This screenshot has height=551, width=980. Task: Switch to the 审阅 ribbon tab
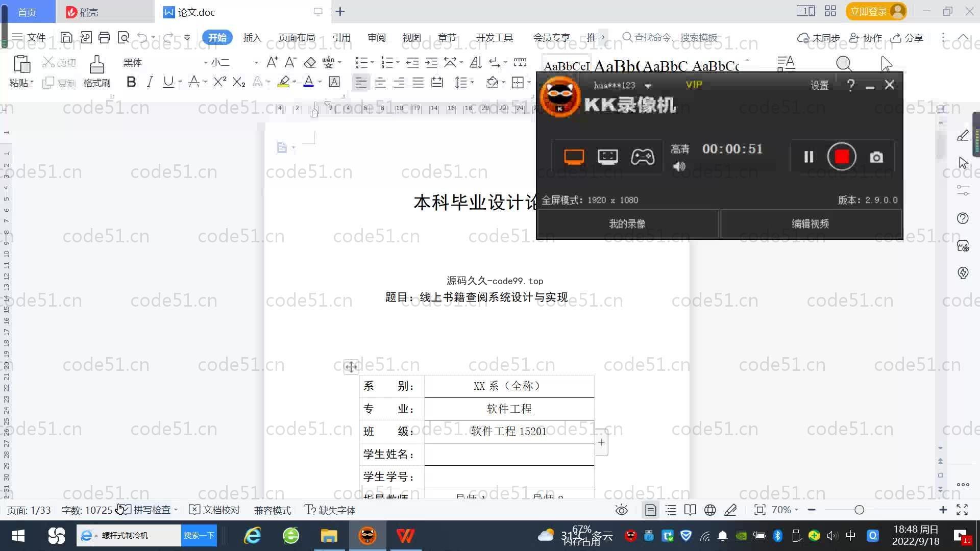377,37
